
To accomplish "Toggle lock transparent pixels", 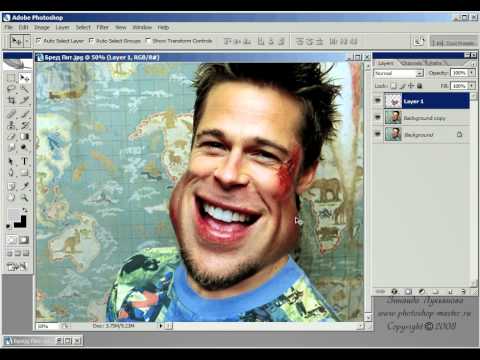I will [x=394, y=86].
